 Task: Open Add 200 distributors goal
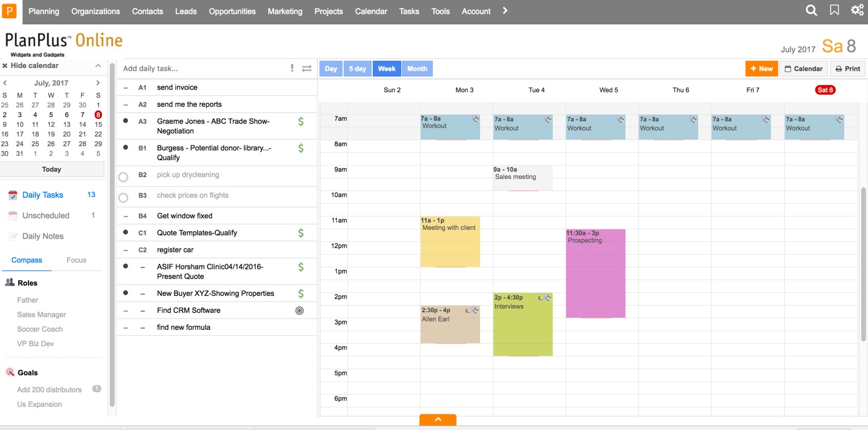[49, 390]
